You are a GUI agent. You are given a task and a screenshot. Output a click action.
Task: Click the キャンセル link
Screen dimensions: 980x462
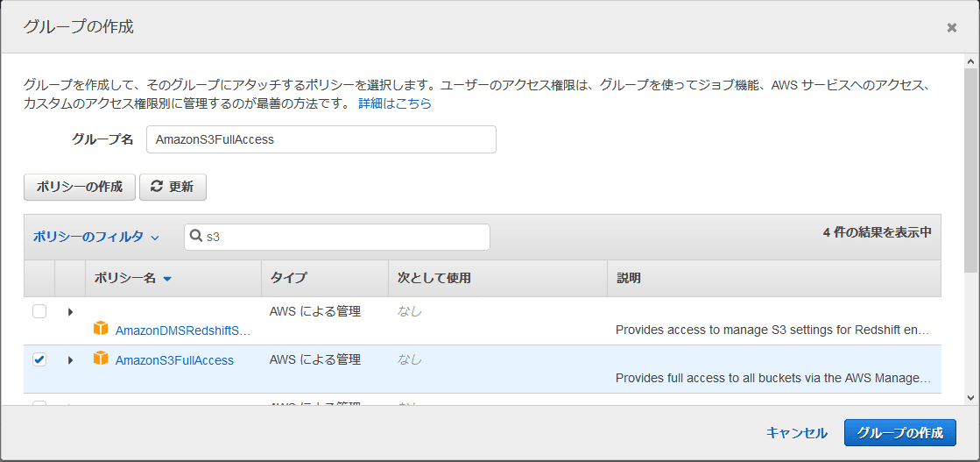(797, 432)
